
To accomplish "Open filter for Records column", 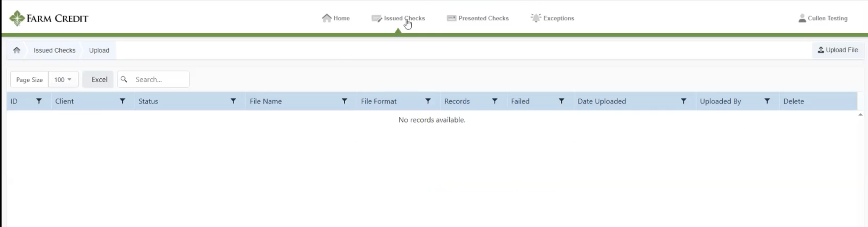I will 494,101.
